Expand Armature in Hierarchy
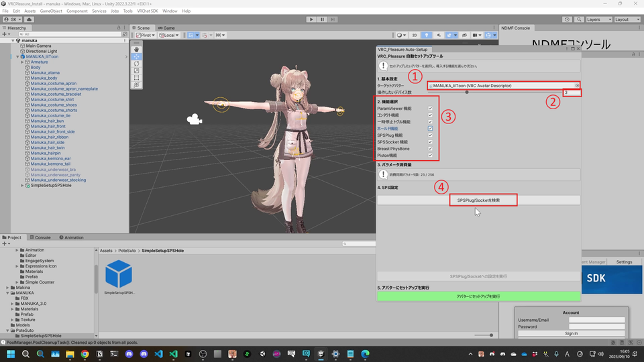644x362 pixels. 22,62
